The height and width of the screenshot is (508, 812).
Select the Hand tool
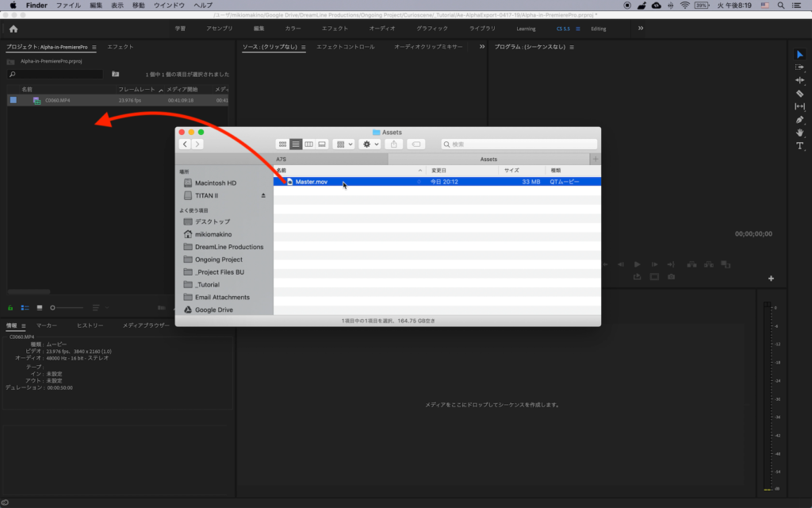pyautogui.click(x=799, y=133)
